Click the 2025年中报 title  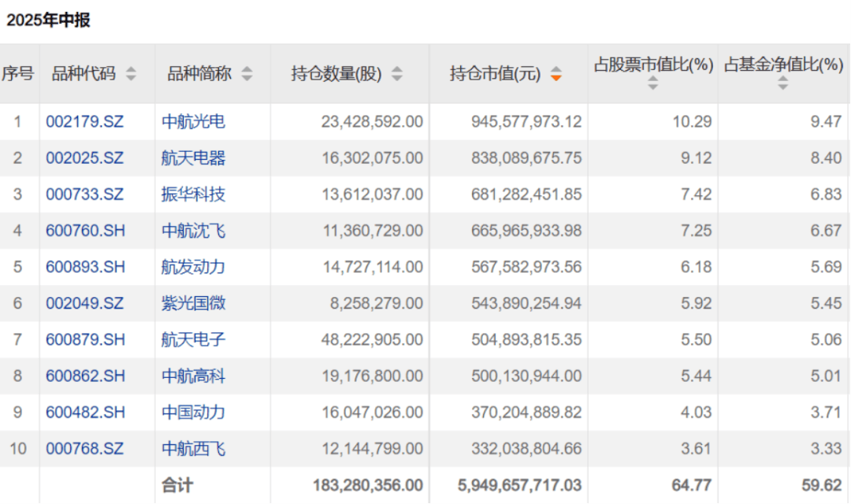coord(48,20)
